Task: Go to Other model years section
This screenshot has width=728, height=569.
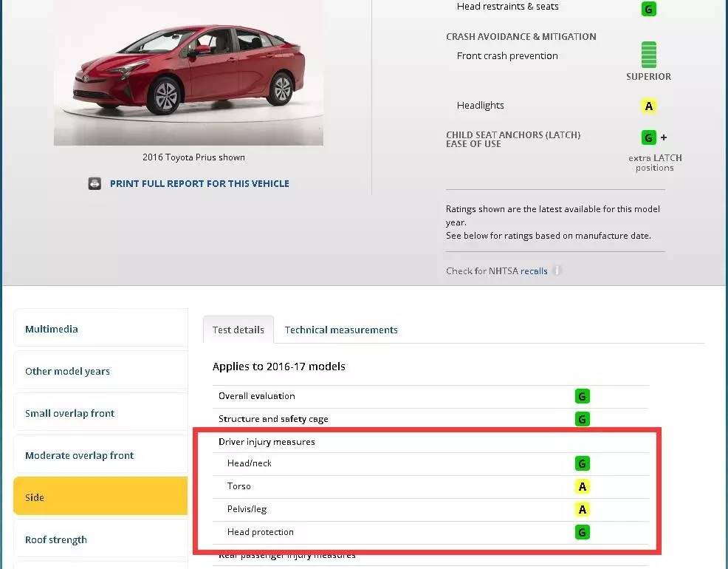Action: click(100, 371)
